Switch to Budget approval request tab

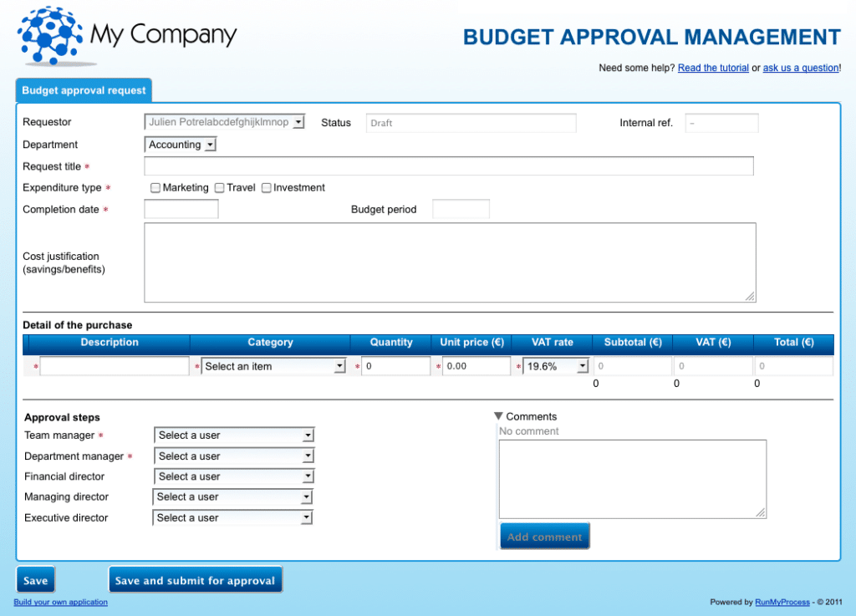[84, 90]
